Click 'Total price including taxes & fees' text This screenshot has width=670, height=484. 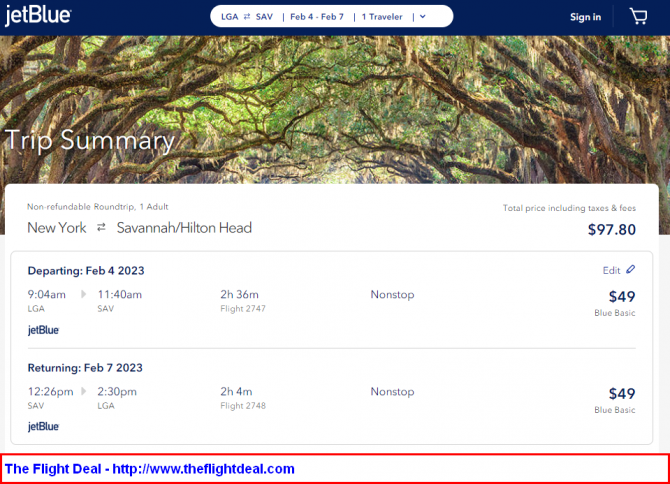coord(569,208)
